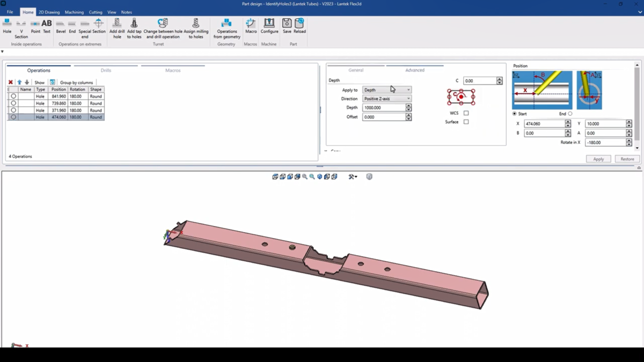Click the grey cube icon at viewport toolbar end
644x362 pixels.
pos(369,176)
